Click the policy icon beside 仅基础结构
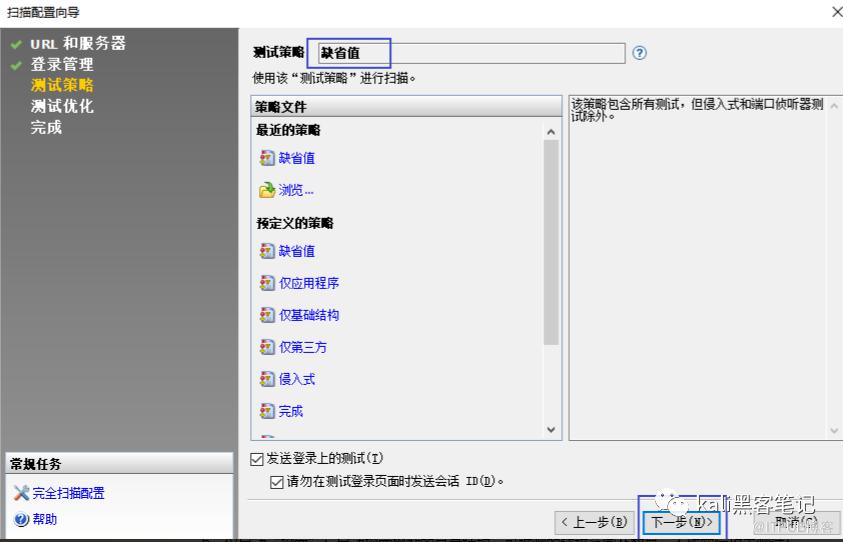 (267, 315)
